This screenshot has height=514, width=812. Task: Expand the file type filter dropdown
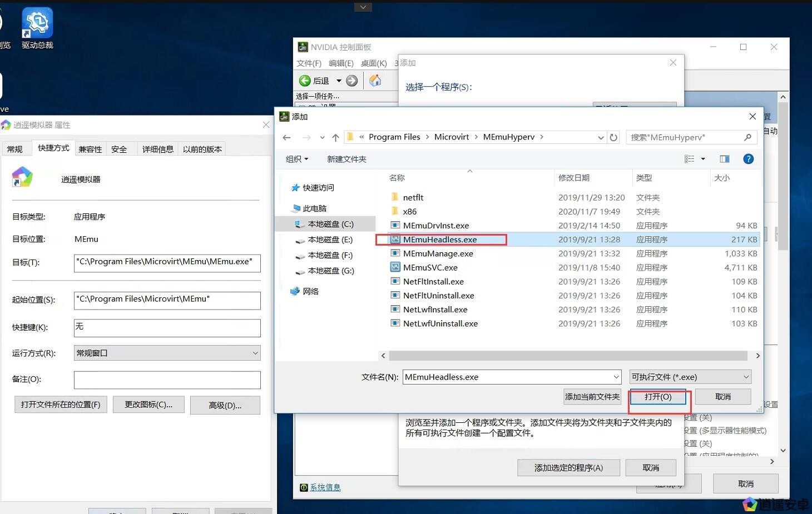[x=690, y=377]
